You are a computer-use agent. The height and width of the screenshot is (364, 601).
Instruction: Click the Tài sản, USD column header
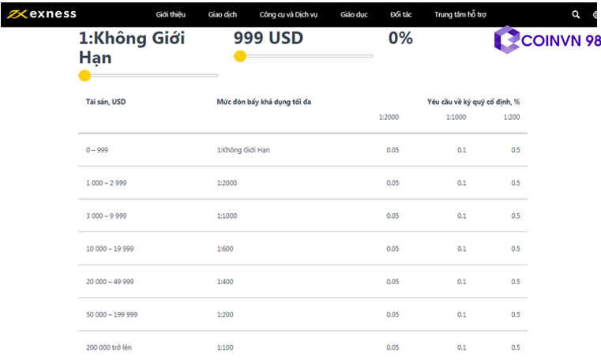coord(106,102)
